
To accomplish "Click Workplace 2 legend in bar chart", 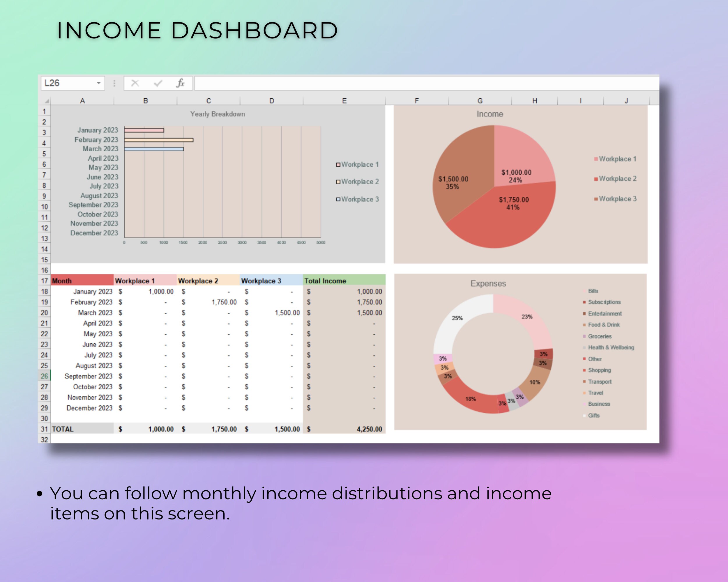I will click(x=357, y=182).
